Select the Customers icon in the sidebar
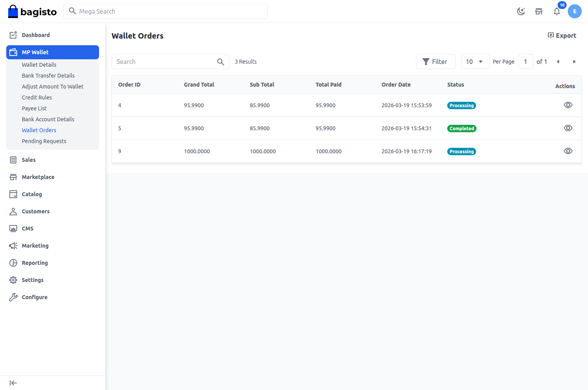This screenshot has height=390, width=588. pyautogui.click(x=13, y=211)
